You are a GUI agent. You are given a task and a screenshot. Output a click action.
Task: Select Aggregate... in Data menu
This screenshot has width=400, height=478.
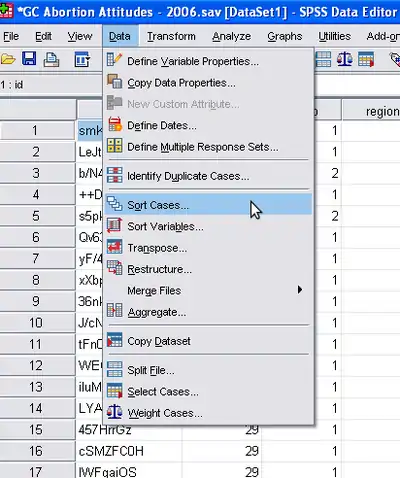209,312
